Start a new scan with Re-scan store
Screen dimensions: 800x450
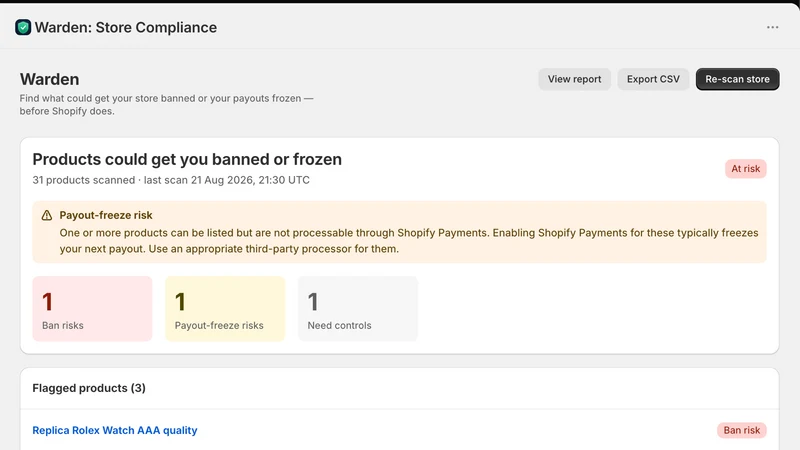click(737, 79)
